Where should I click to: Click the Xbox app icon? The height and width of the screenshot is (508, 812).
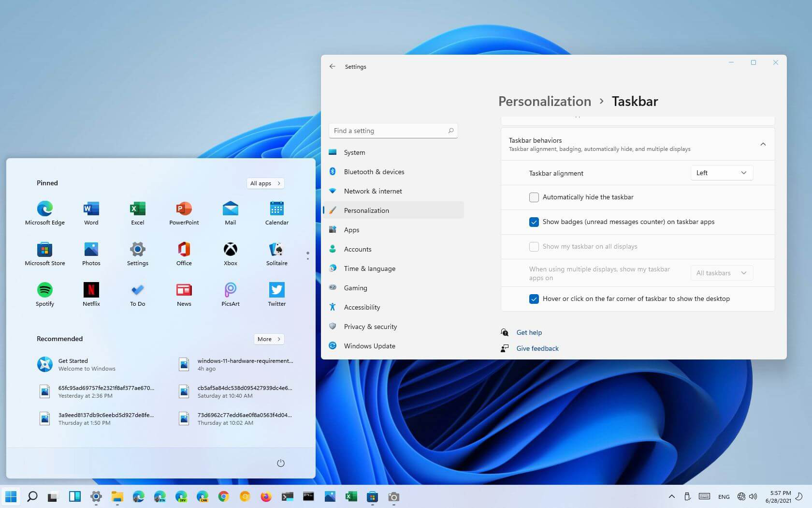coord(230,250)
